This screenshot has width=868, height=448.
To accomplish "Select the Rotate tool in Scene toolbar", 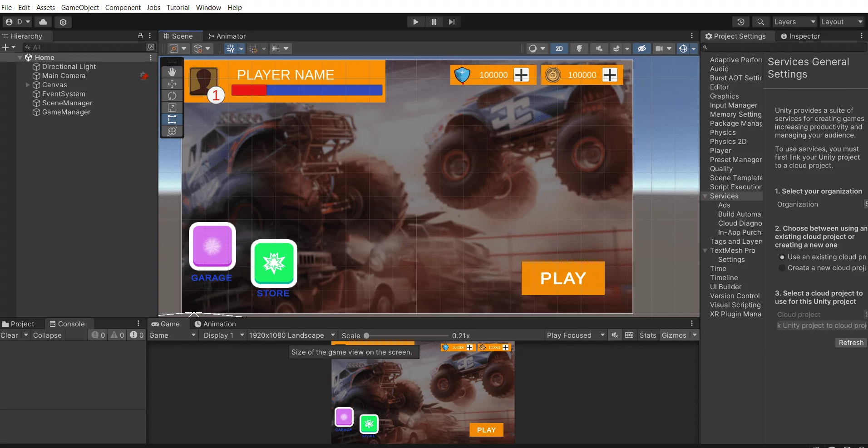I will point(172,96).
